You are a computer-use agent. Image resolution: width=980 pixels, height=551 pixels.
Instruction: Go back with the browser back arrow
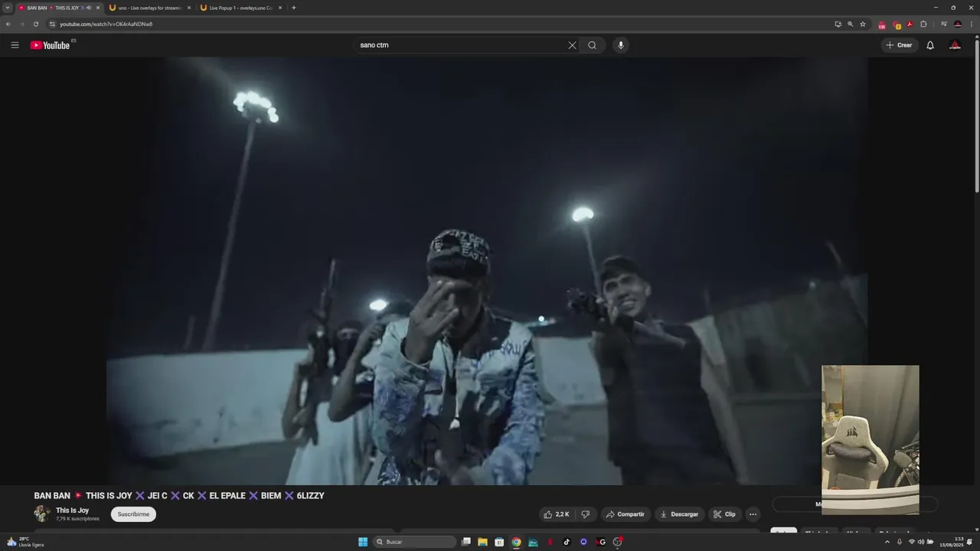(x=8, y=24)
